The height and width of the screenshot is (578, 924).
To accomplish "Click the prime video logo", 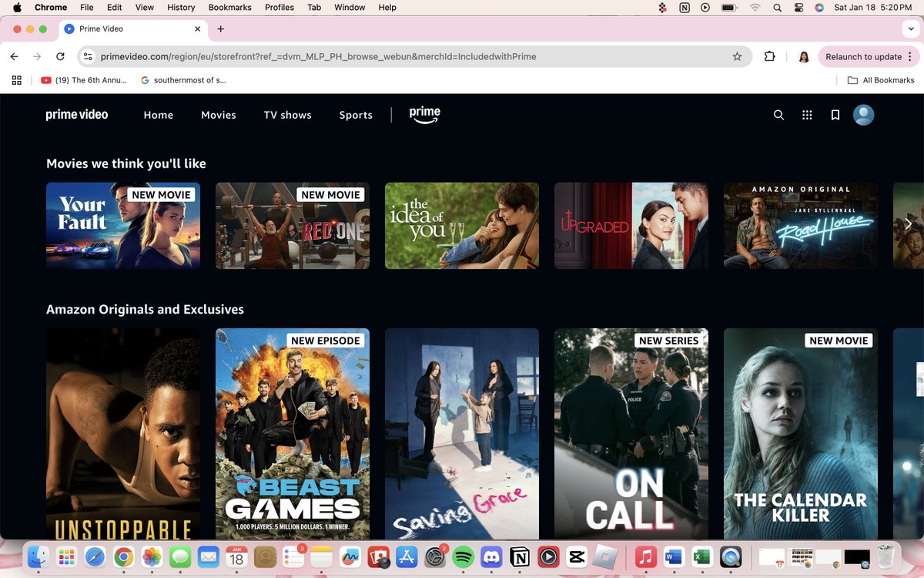I will point(77,115).
